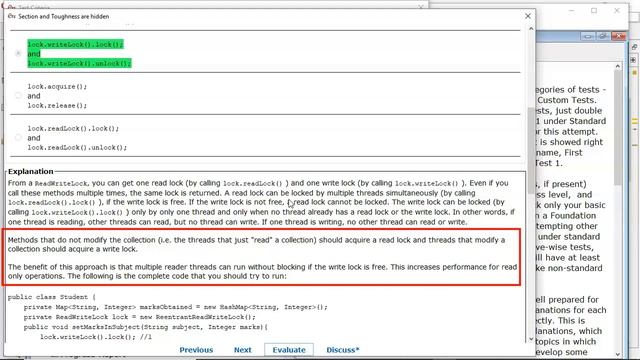Go to the Next question
Image resolution: width=640 pixels, height=360 pixels.
(242, 350)
